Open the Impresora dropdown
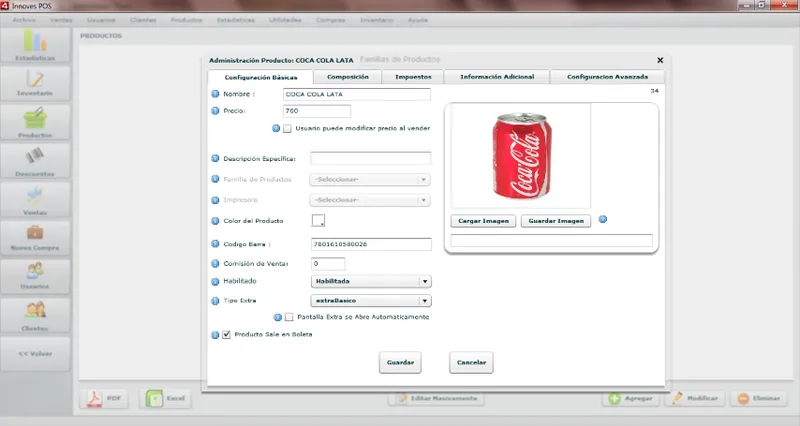This screenshot has width=800, height=426. (370, 200)
